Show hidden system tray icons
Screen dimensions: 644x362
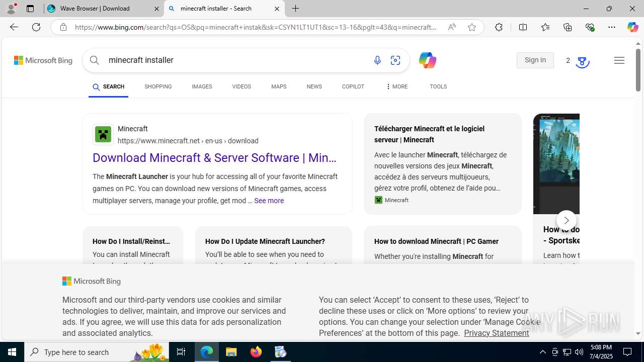point(542,352)
